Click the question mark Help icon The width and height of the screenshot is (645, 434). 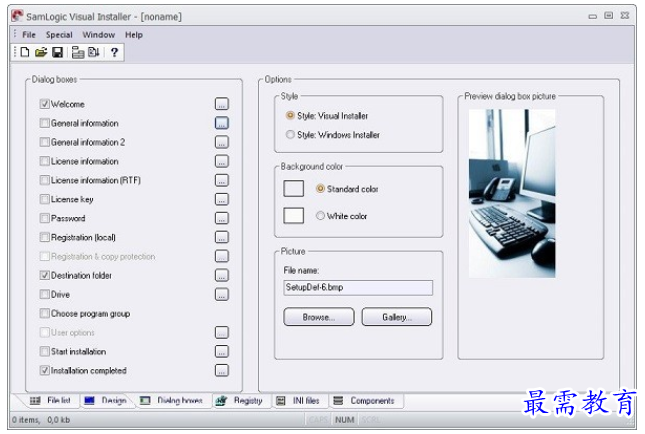[114, 52]
